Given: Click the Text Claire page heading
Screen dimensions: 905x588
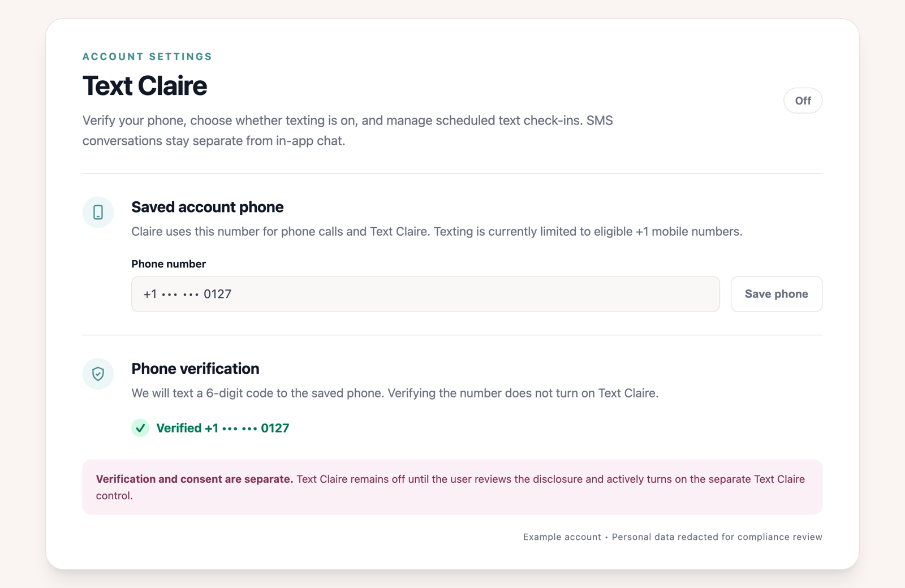Looking at the screenshot, I should click(x=145, y=86).
